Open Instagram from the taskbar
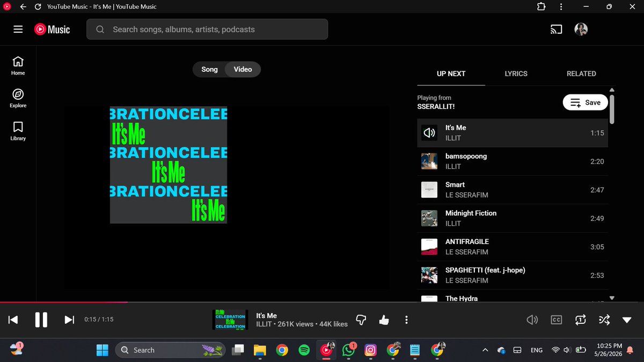 [x=370, y=350]
